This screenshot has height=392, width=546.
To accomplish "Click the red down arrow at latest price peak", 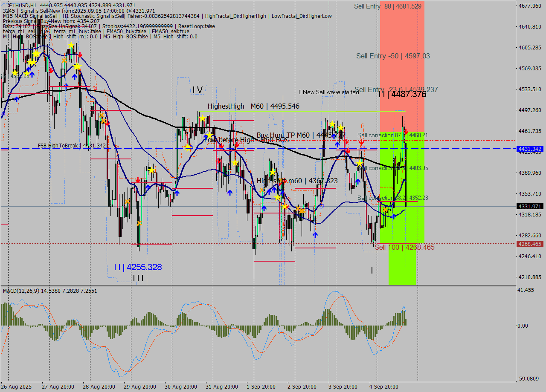I will (x=406, y=131).
